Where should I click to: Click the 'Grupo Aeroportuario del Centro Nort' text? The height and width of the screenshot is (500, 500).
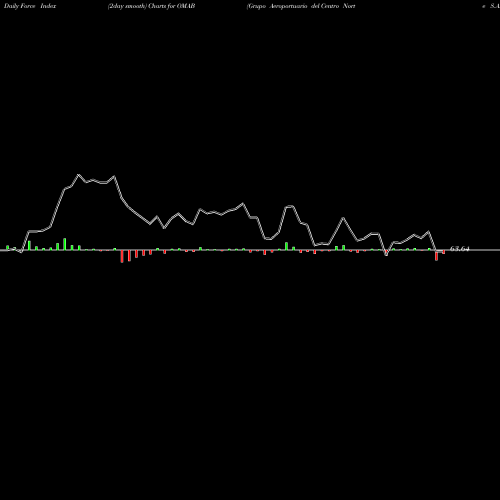coord(301,6)
